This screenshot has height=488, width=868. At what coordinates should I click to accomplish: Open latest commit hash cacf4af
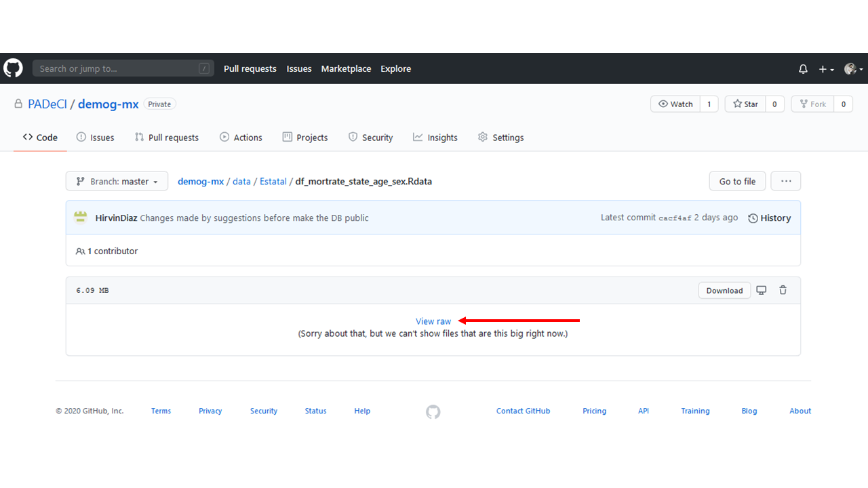pos(675,218)
